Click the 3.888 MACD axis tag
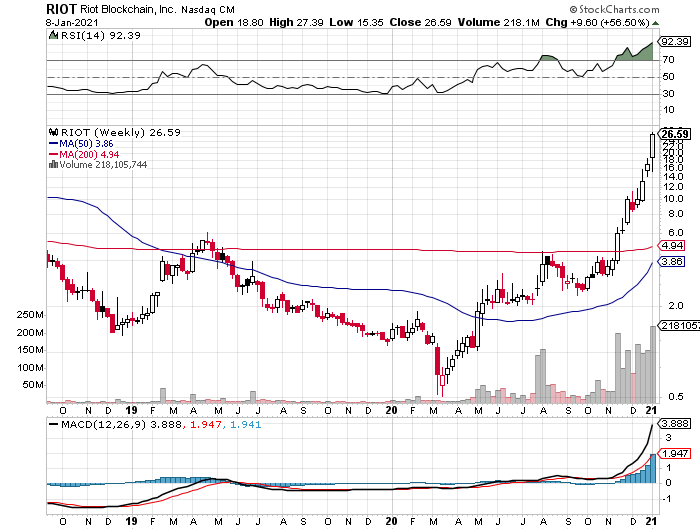 point(675,424)
